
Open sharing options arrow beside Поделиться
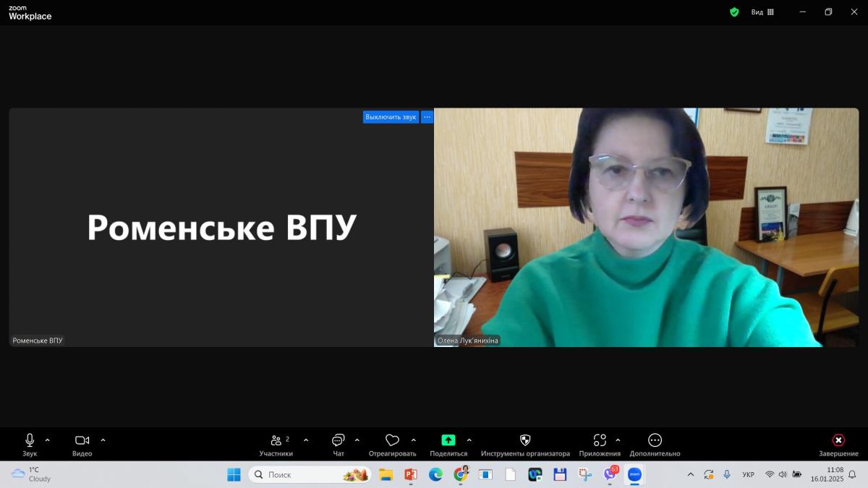pyautogui.click(x=469, y=440)
